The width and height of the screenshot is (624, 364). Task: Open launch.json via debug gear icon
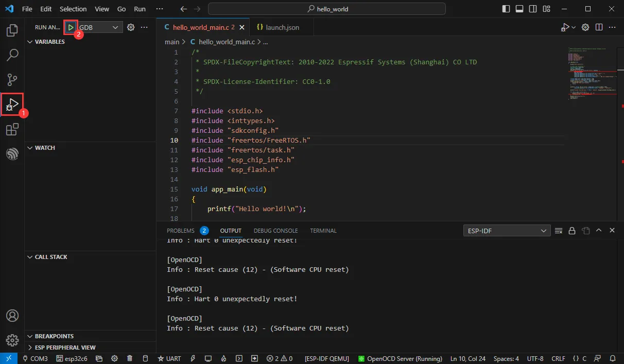coord(131,27)
